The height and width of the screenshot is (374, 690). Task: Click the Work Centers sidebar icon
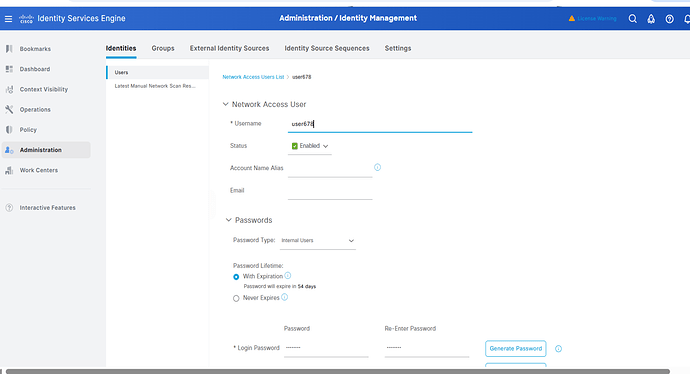9,170
